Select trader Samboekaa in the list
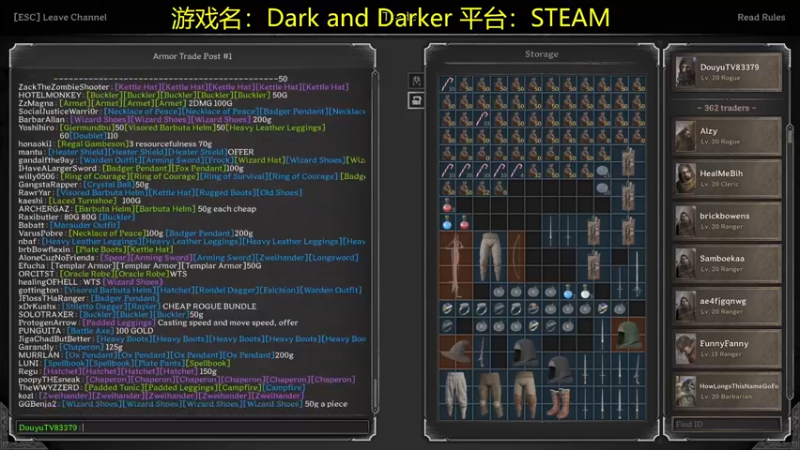Screen dimensions: 800x450 (727, 263)
